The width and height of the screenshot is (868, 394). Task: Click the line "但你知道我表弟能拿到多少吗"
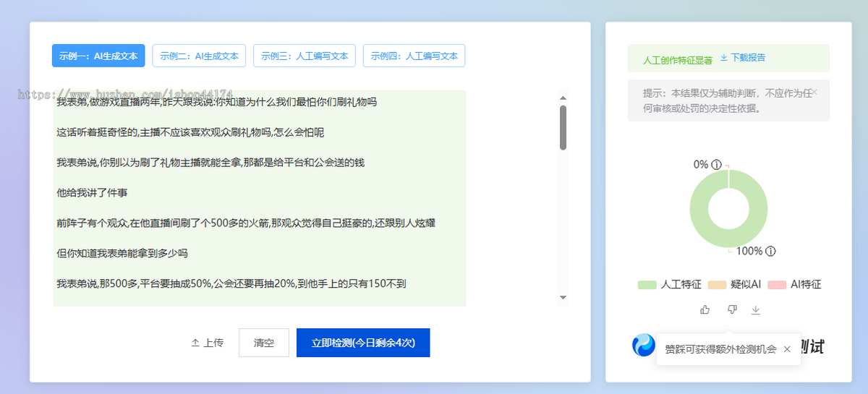tap(122, 254)
